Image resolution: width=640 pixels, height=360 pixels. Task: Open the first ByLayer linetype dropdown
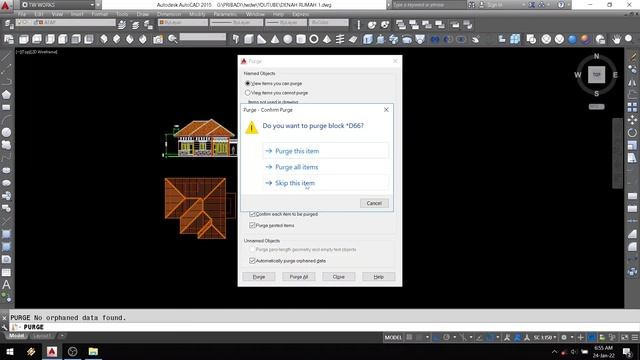click(236, 22)
